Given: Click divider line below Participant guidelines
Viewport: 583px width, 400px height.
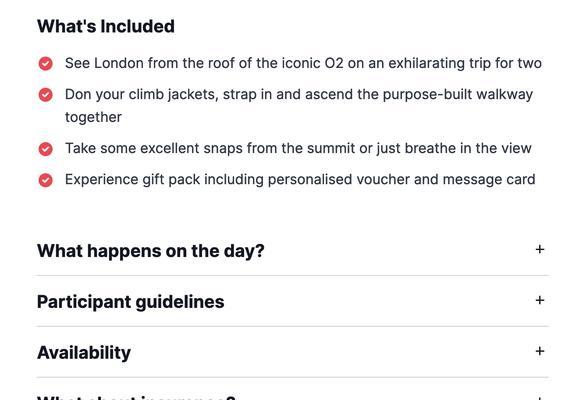Looking at the screenshot, I should click(293, 326).
